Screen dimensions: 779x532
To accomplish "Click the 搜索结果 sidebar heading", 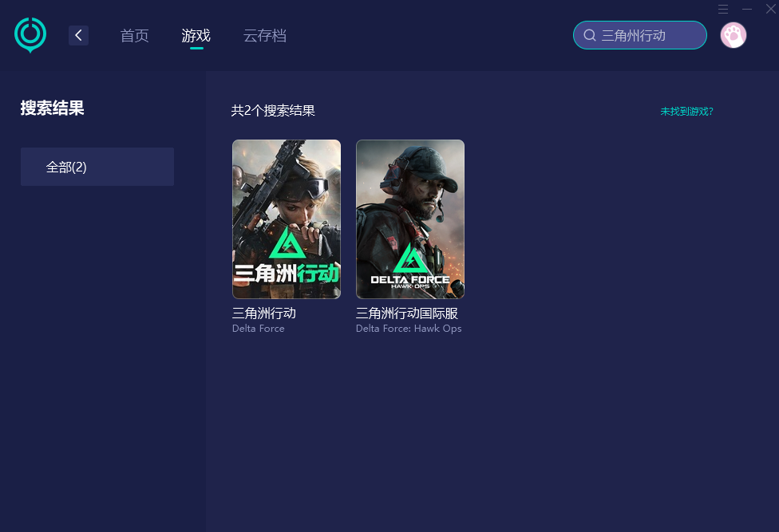I will tap(53, 108).
